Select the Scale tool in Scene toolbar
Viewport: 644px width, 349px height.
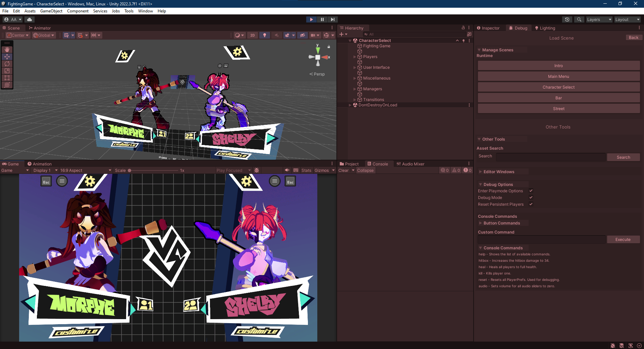click(x=7, y=71)
